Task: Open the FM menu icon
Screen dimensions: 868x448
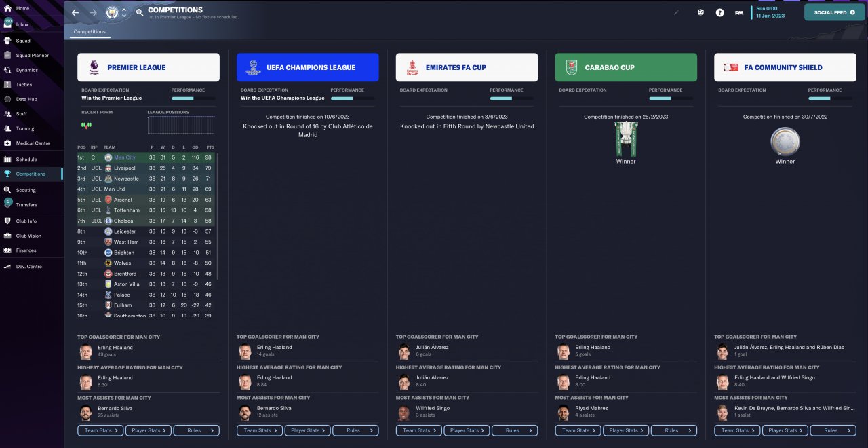Action: (739, 12)
